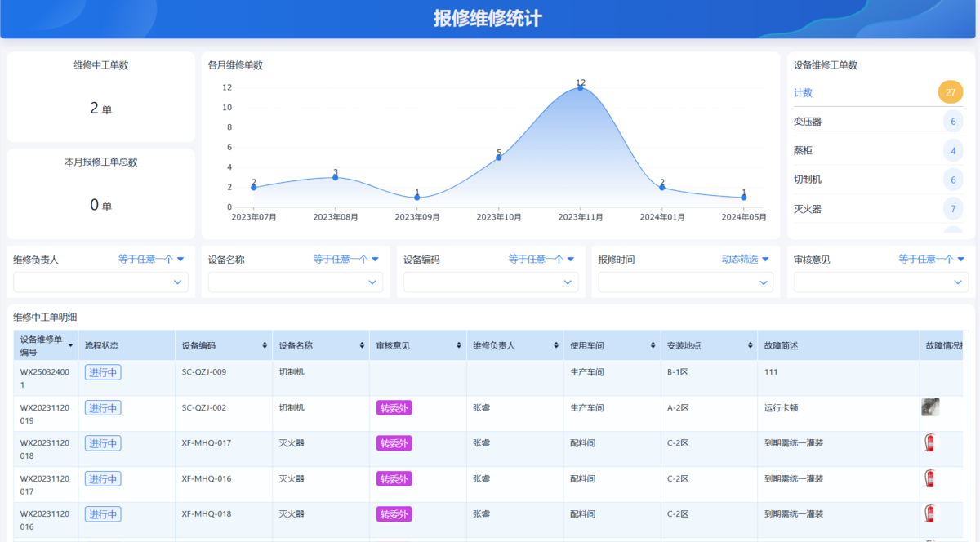Click the 本月报修工单总数 value 0 单
This screenshot has width=980, height=542.
pos(101,205)
